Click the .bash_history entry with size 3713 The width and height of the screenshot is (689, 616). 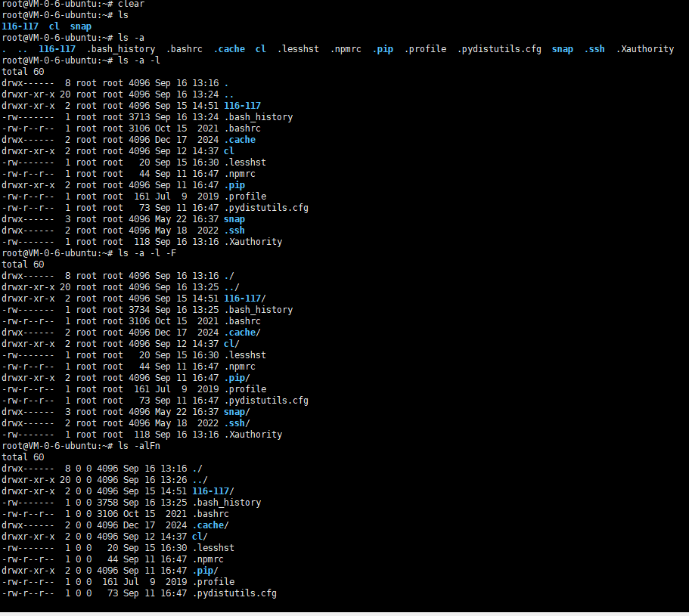(x=259, y=117)
